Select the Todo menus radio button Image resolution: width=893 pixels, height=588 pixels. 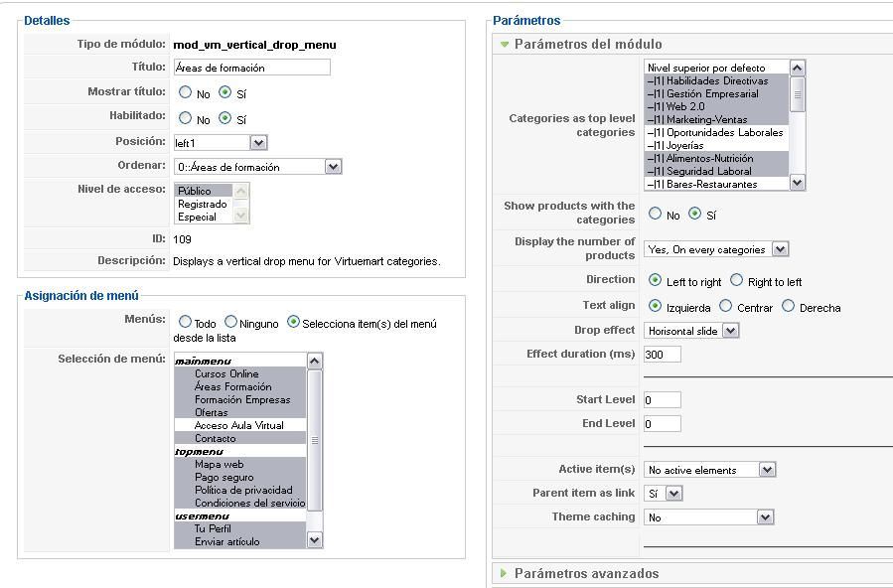(185, 322)
